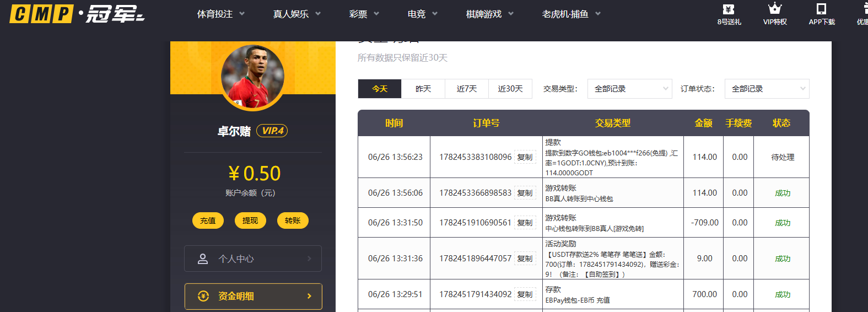Image resolution: width=868 pixels, height=312 pixels.
Task: Click the 状态 column header
Action: coord(781,123)
